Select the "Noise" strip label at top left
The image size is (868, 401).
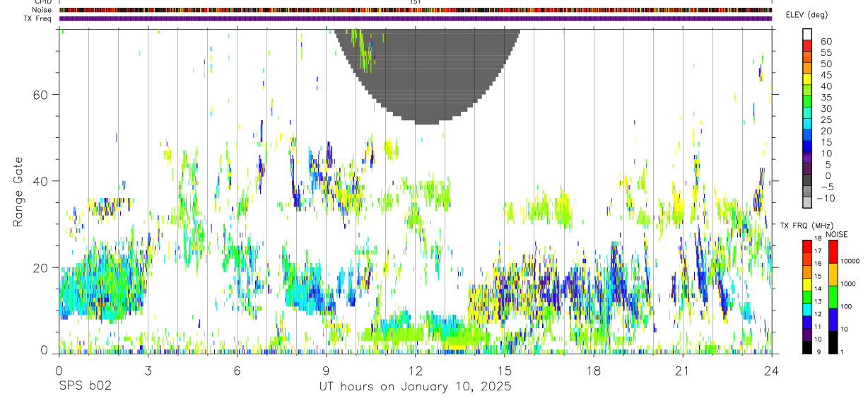[43, 10]
